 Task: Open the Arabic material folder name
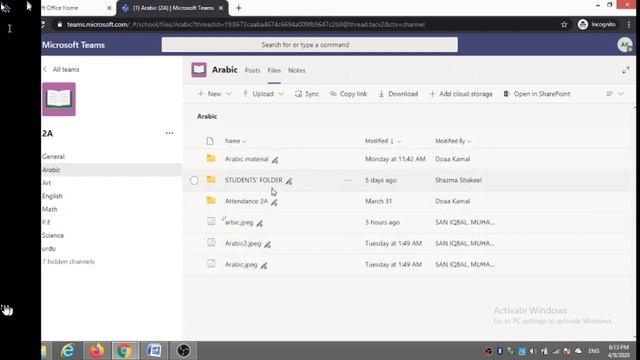pos(247,159)
